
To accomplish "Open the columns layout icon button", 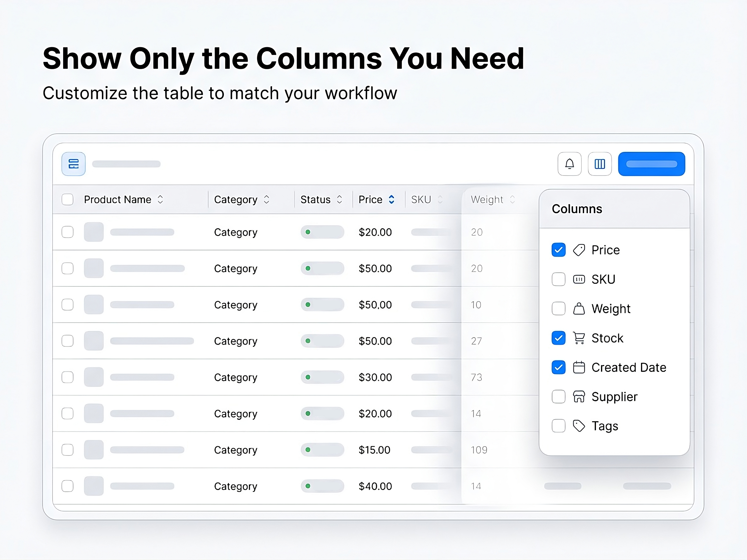I will click(x=599, y=164).
